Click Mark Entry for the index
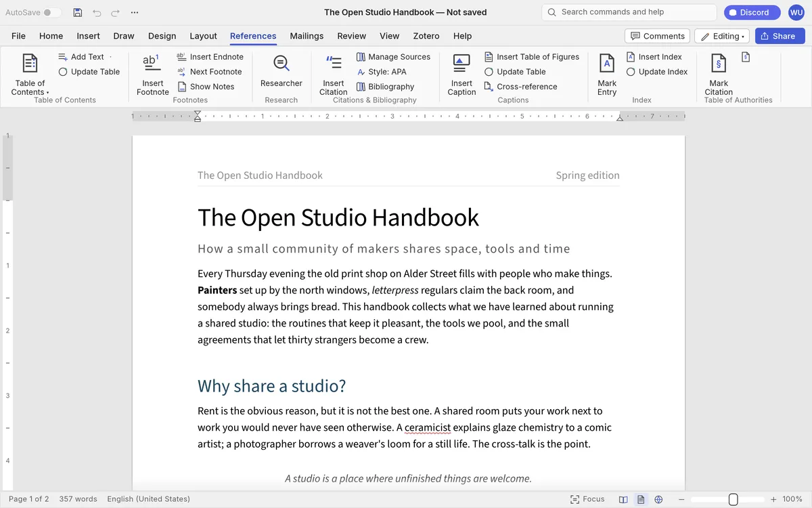 pos(607,75)
